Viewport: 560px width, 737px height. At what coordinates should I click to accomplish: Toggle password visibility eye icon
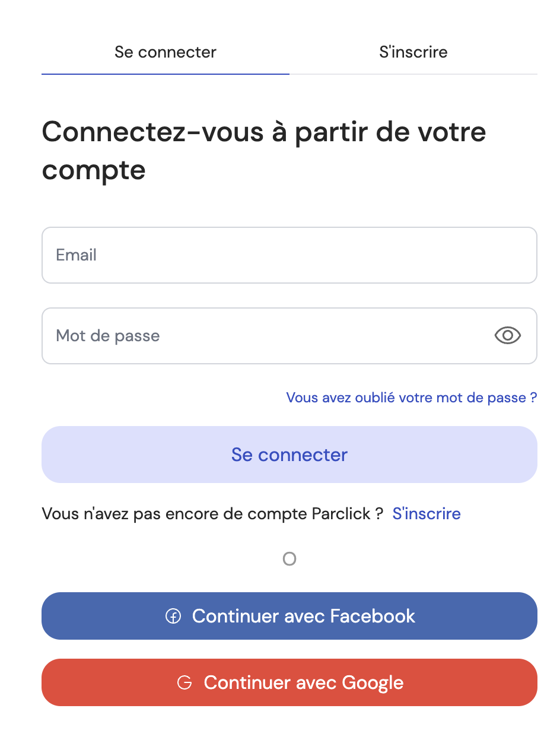click(507, 336)
